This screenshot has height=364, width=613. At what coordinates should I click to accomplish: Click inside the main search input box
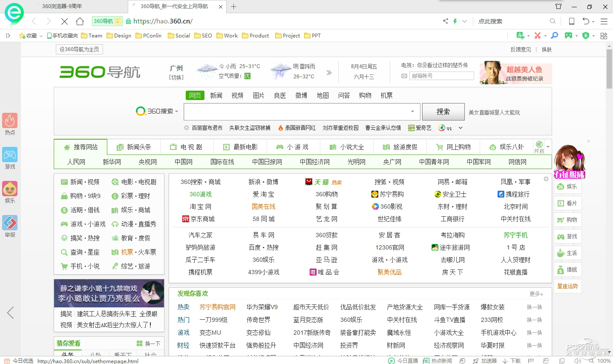[x=298, y=112]
